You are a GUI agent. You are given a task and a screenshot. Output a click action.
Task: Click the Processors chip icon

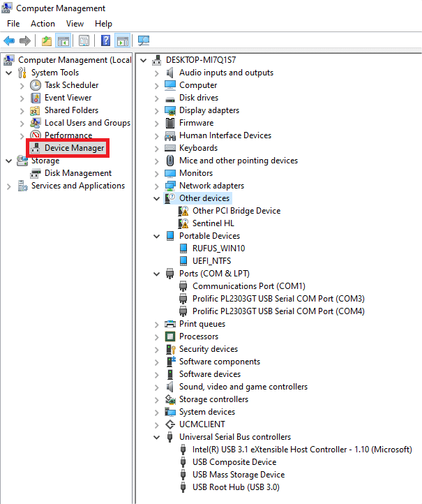point(170,336)
